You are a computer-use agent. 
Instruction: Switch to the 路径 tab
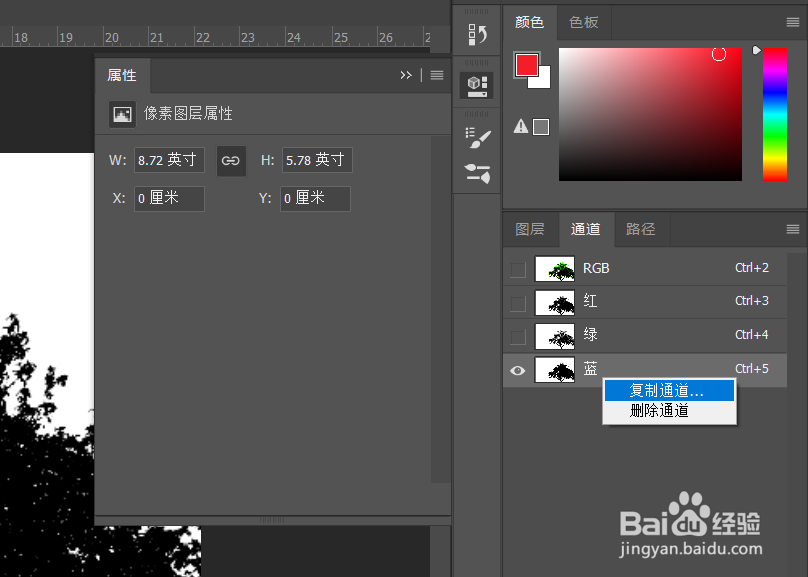[641, 229]
